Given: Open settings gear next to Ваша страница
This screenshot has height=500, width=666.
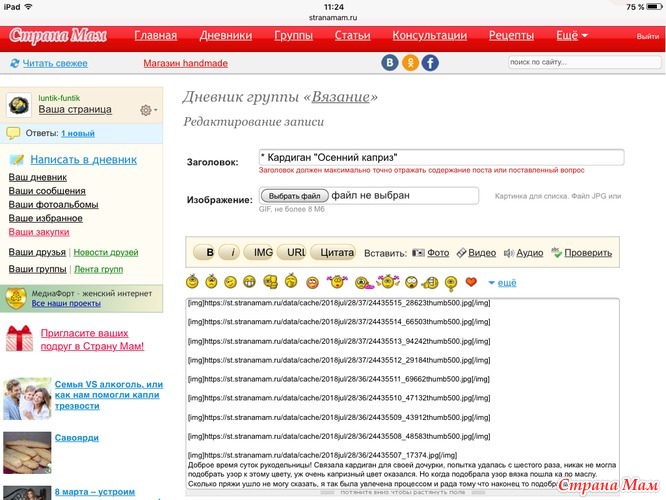Looking at the screenshot, I should pyautogui.click(x=148, y=110).
